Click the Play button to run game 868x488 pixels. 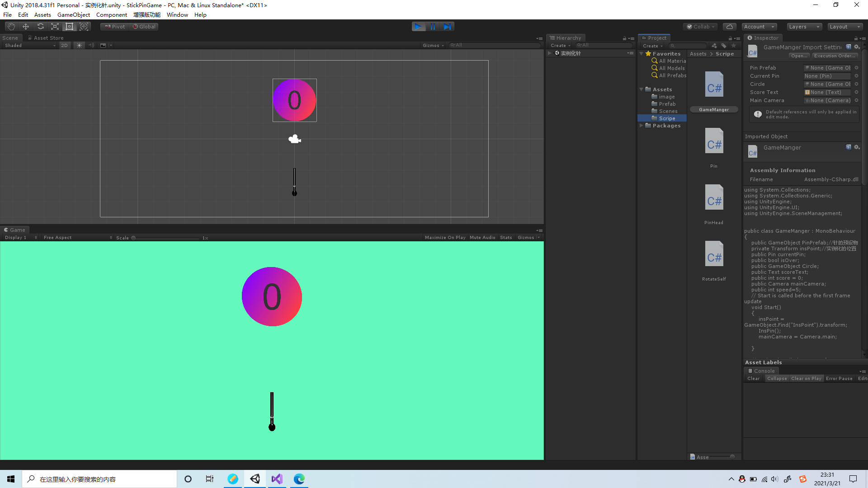419,26
